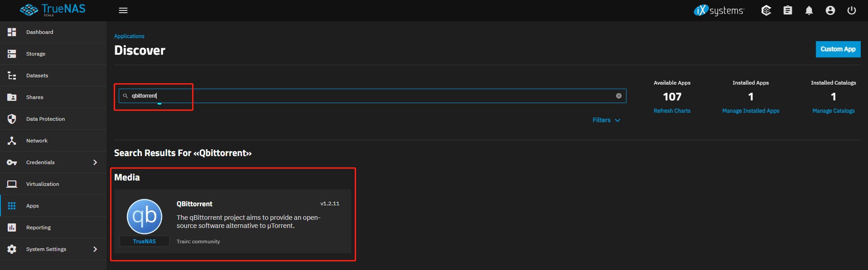The width and height of the screenshot is (868, 270).
Task: Click the Apps grid icon
Action: (x=12, y=206)
